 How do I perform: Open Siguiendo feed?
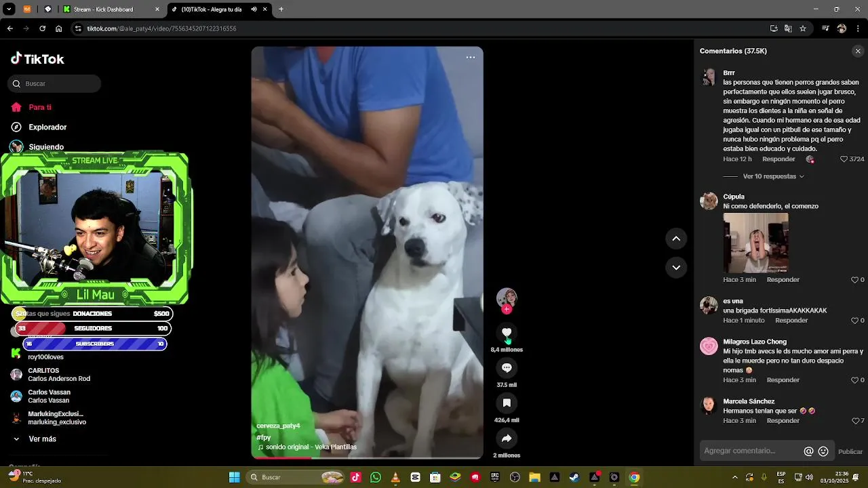[x=38, y=146]
